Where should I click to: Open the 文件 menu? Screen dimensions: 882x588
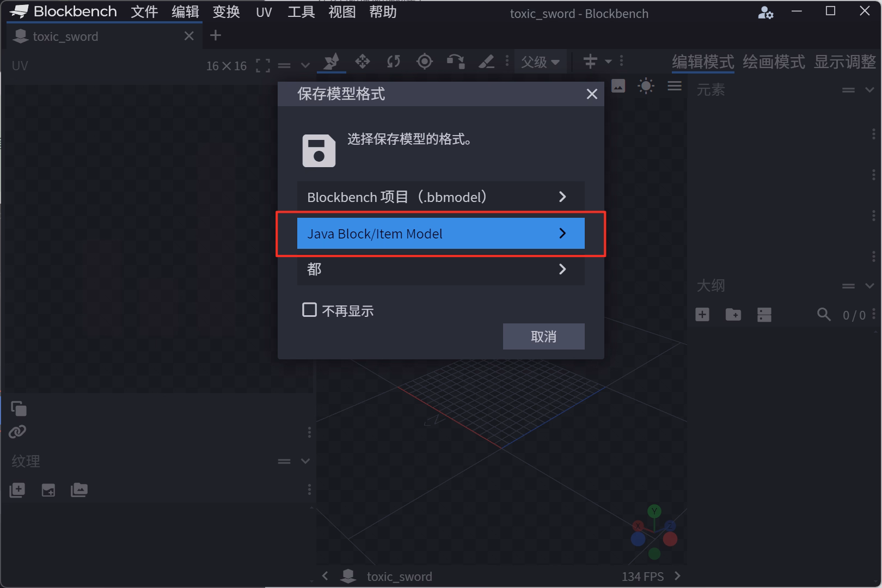(x=144, y=12)
